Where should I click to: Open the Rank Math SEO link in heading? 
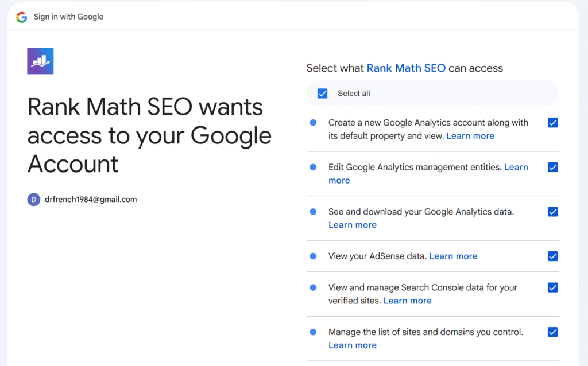tap(406, 68)
